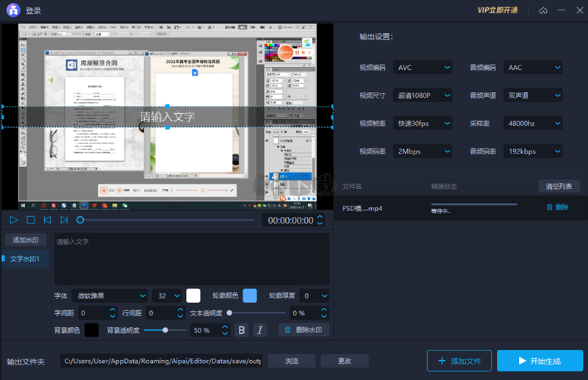The image size is (588, 380).
Task: Toggle italic text formatting (I)
Action: pyautogui.click(x=259, y=331)
